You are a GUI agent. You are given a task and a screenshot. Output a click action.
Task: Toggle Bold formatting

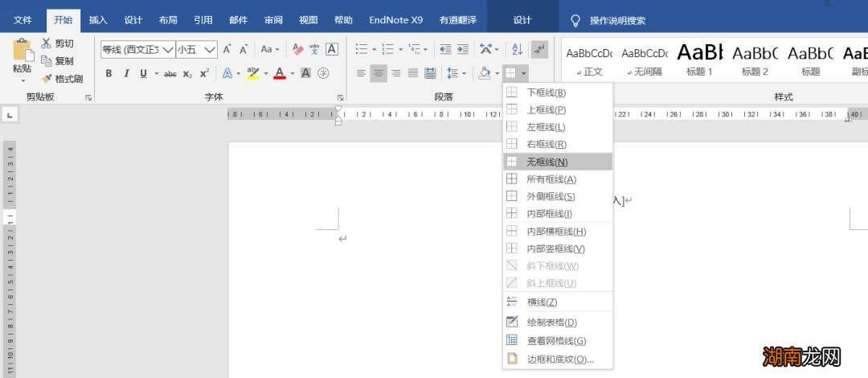coord(109,73)
